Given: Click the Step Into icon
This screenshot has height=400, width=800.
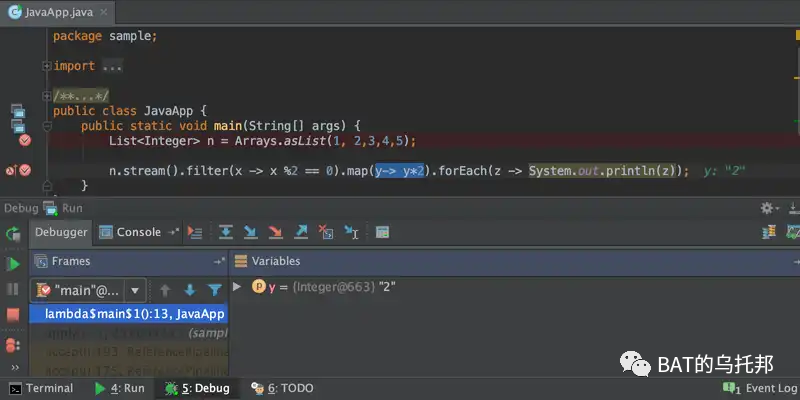Looking at the screenshot, I should tap(251, 233).
